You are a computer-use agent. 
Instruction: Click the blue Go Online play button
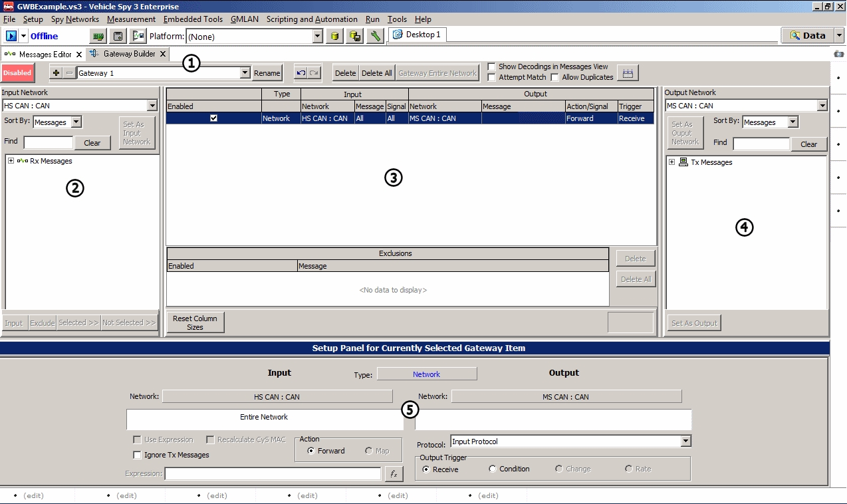tap(11, 36)
